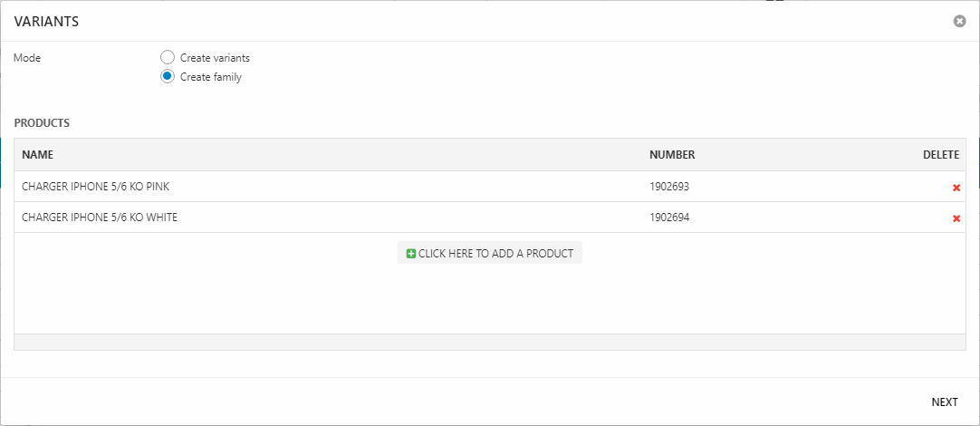Select the Create variants radio button
The image size is (980, 426).
(x=168, y=57)
